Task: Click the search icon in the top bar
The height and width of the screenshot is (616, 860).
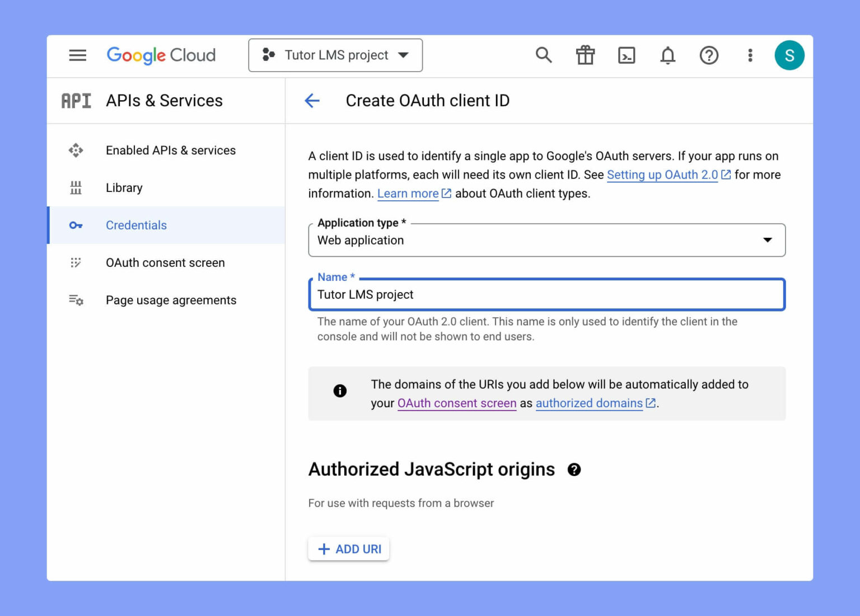Action: [x=543, y=55]
